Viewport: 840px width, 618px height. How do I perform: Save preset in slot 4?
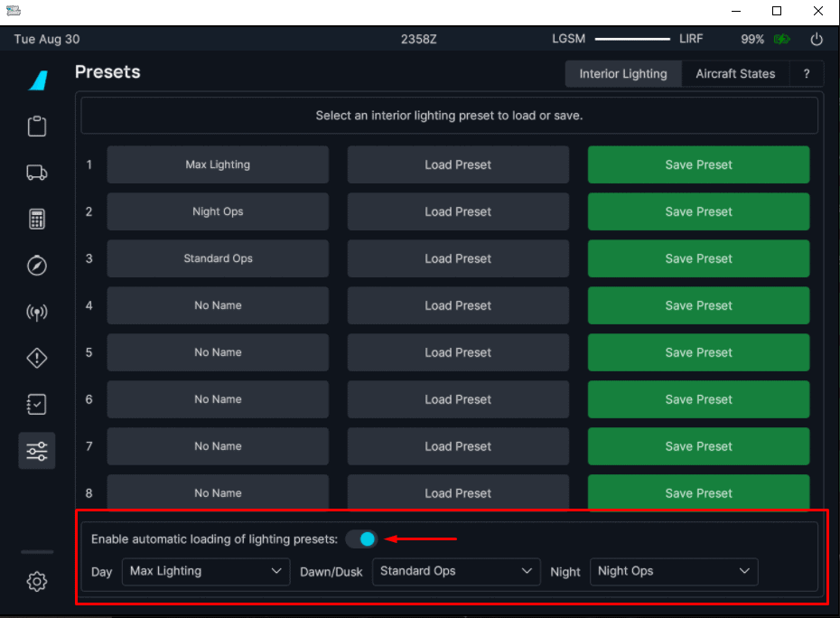point(698,305)
